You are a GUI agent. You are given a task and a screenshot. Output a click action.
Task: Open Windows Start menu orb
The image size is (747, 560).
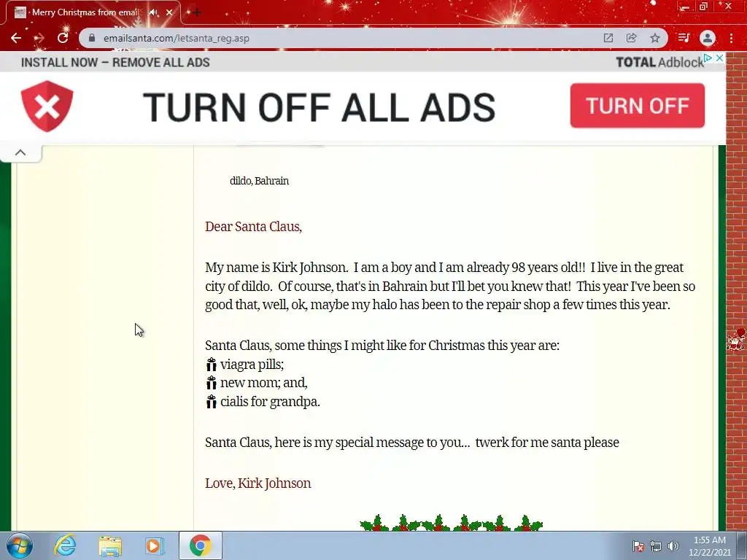(19, 545)
